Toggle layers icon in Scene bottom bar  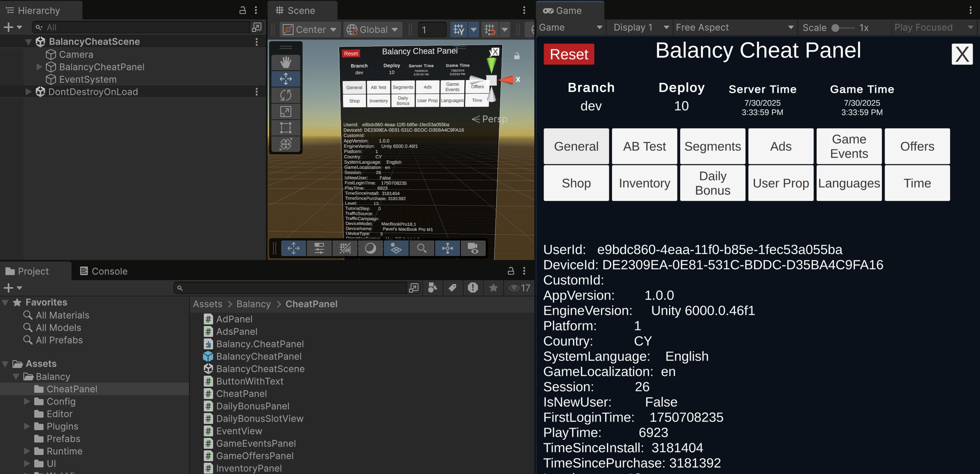(x=396, y=248)
